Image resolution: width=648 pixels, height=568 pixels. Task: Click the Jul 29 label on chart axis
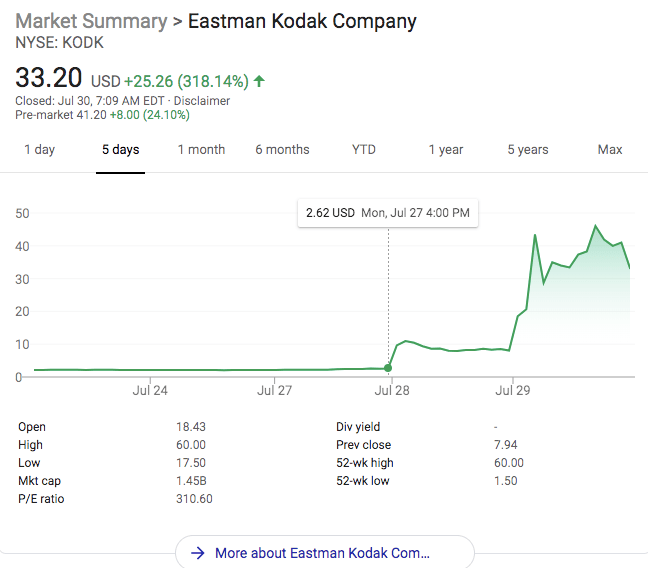click(x=512, y=391)
